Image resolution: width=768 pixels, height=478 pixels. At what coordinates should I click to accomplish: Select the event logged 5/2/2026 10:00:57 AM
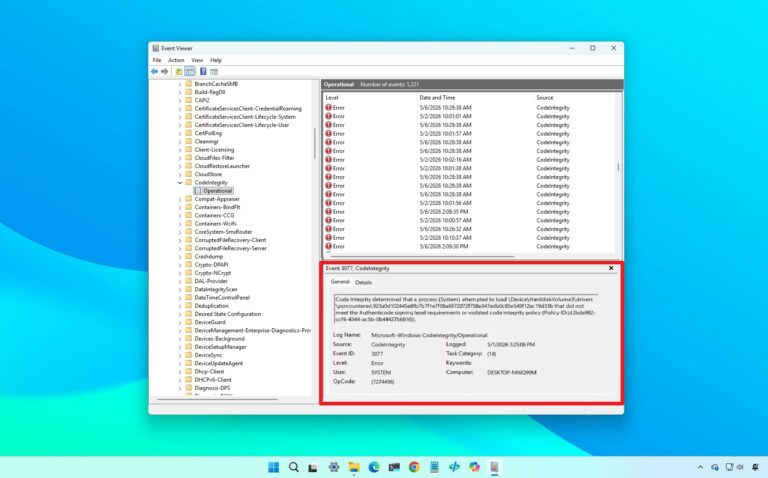469,220
